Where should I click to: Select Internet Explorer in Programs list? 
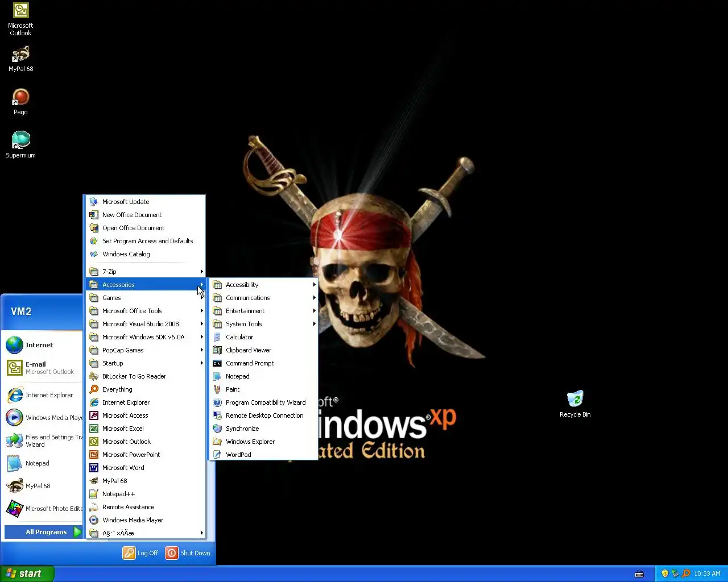pos(146,402)
